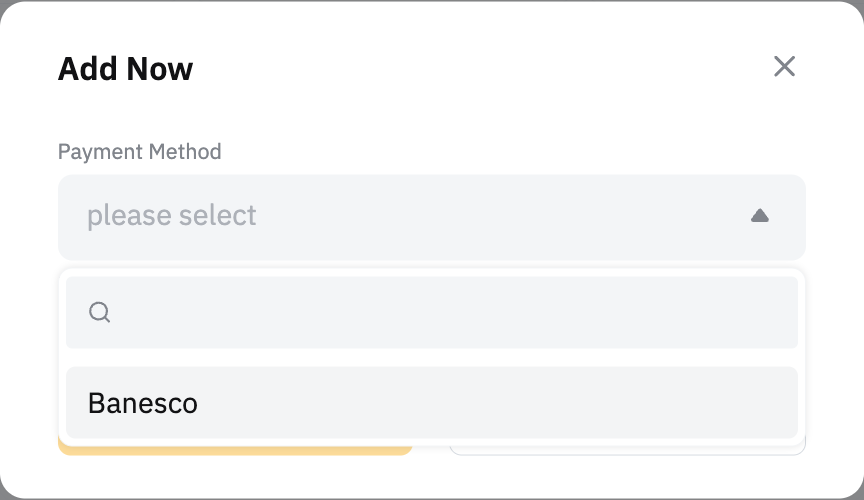This screenshot has width=864, height=500.
Task: Click the "Payment Method" field label
Action: click(x=139, y=152)
